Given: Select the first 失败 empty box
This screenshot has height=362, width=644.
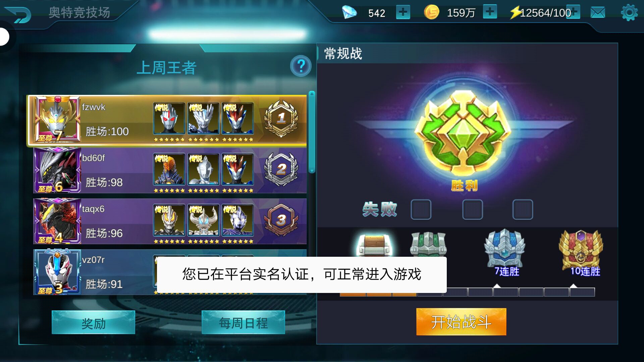Looking at the screenshot, I should click(x=421, y=209).
